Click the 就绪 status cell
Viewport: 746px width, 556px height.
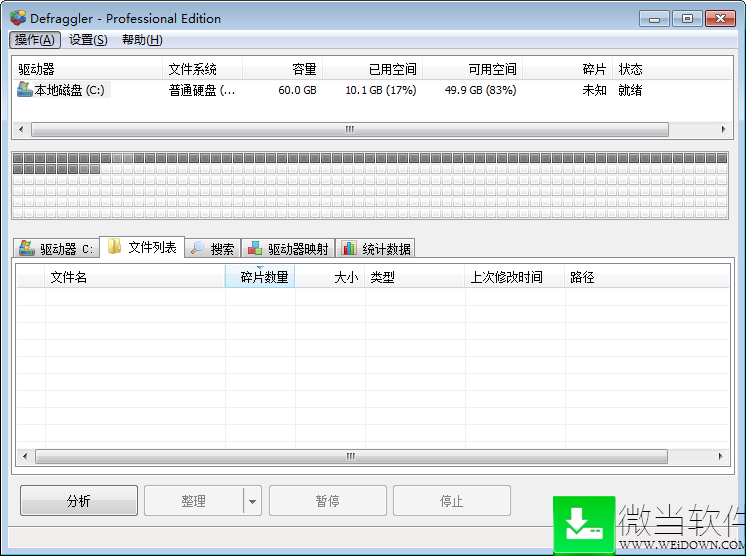pos(630,90)
